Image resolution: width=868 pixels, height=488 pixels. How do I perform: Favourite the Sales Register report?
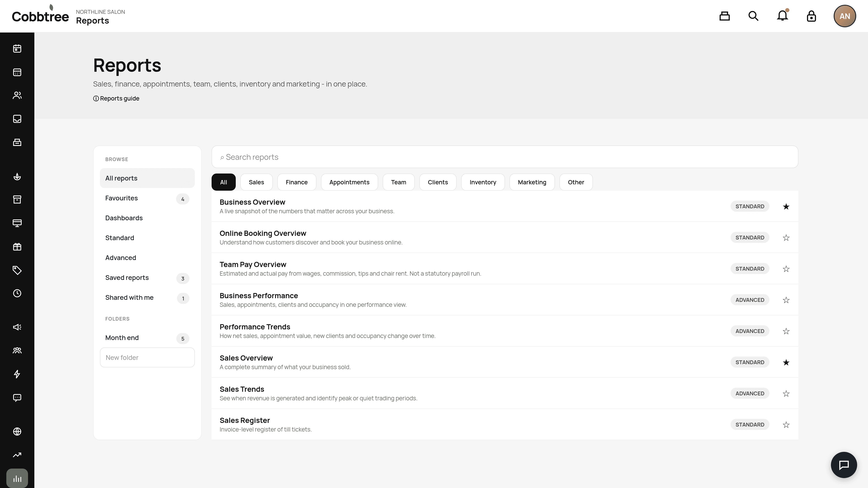786,425
